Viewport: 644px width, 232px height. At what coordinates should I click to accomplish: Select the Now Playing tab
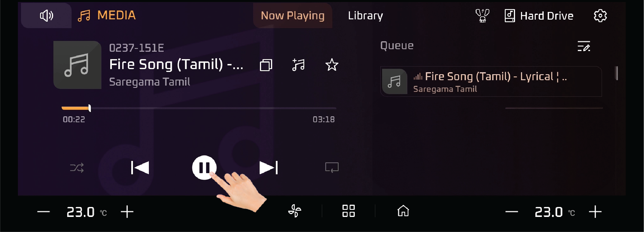[293, 16]
